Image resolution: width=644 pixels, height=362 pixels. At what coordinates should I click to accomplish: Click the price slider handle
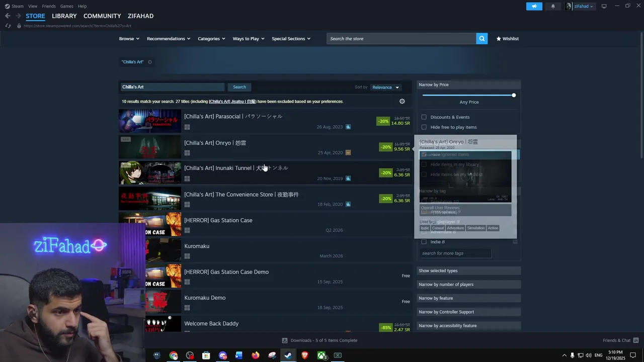[x=514, y=95]
